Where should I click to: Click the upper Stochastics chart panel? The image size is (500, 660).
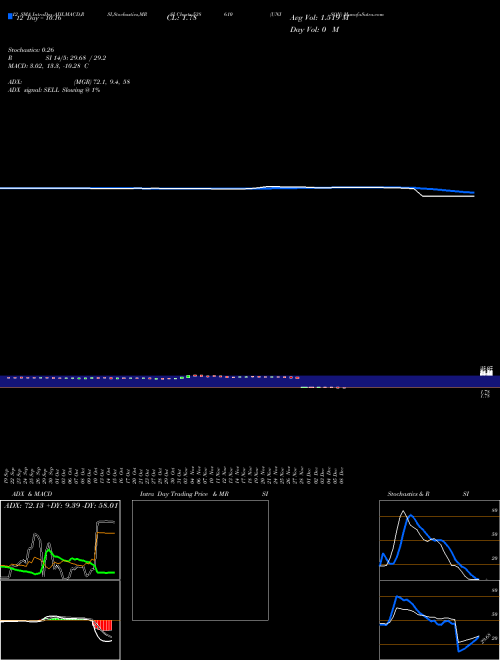click(439, 540)
